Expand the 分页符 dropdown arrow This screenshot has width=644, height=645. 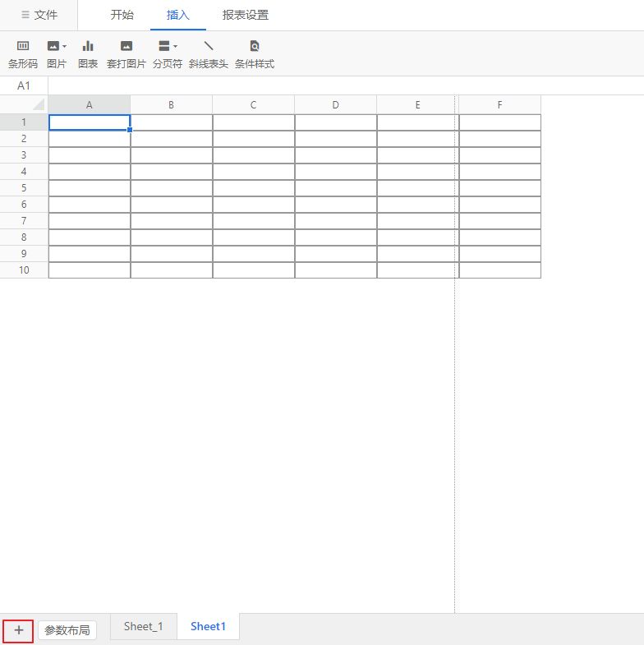click(176, 47)
